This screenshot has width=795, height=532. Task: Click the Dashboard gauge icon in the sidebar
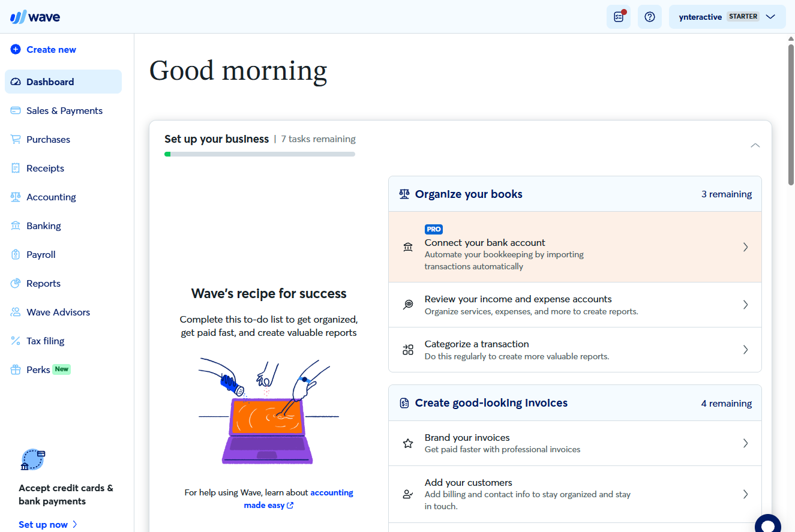coord(16,82)
